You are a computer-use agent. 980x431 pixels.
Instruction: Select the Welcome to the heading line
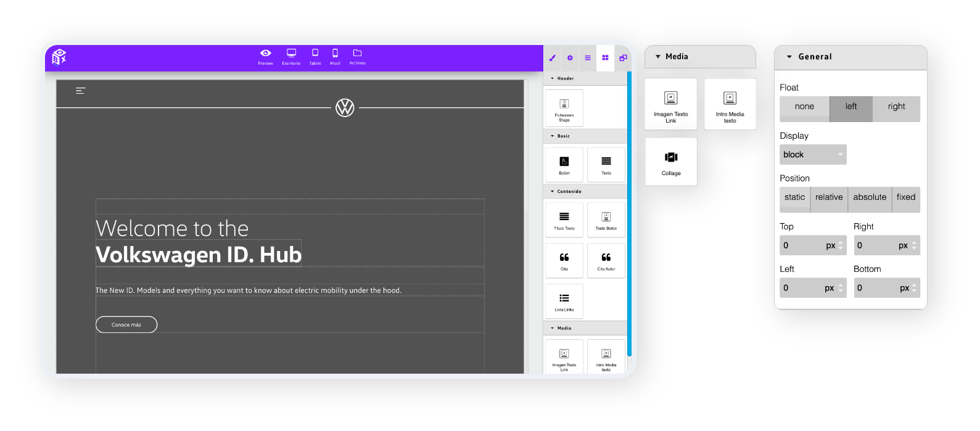tap(172, 228)
